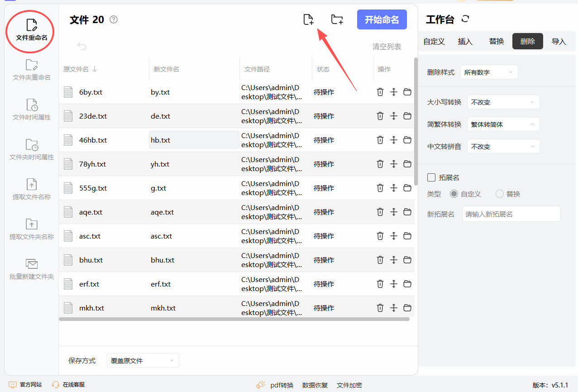Select the 自定义 radio button

(x=454, y=194)
